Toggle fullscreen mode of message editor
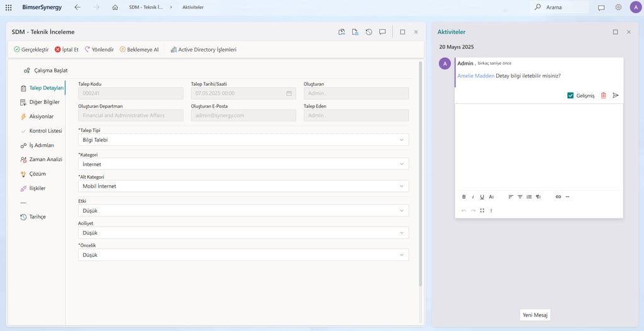This screenshot has width=644, height=331. [482, 210]
